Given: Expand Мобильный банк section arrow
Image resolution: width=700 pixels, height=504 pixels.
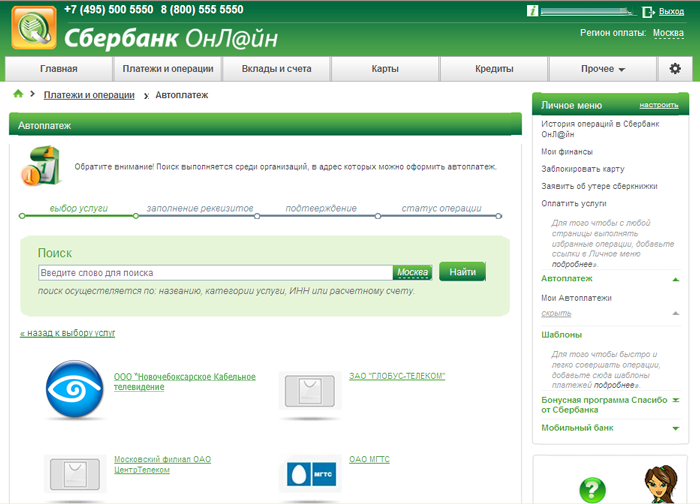Looking at the screenshot, I should [675, 429].
